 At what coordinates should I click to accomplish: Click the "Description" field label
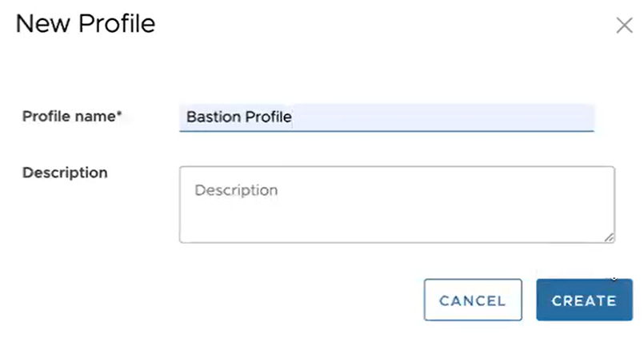pos(65,173)
